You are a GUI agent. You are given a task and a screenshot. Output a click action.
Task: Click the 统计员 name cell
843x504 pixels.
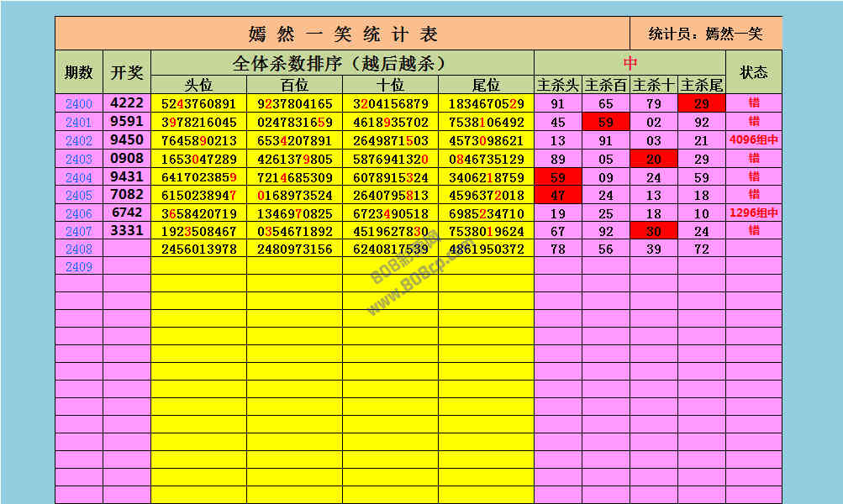[706, 34]
